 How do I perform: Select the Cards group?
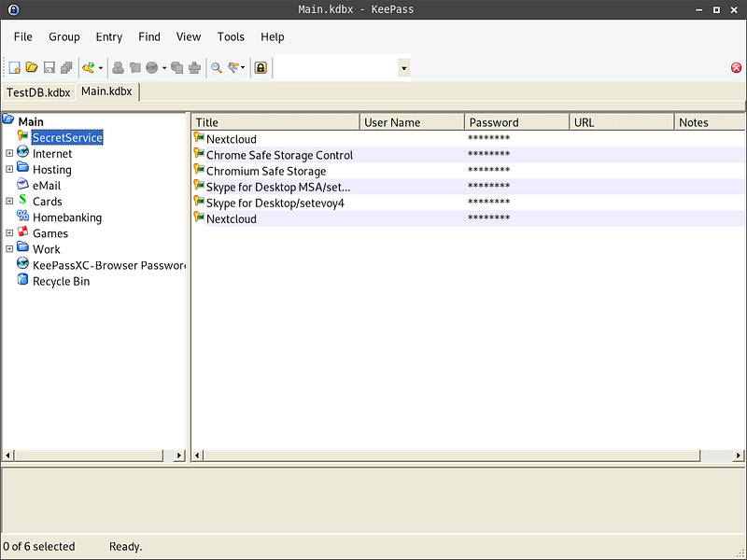point(48,202)
